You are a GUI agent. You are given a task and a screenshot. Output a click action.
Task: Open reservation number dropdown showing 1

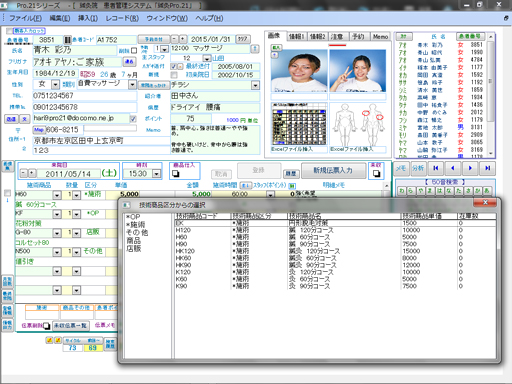pyautogui.click(x=164, y=49)
